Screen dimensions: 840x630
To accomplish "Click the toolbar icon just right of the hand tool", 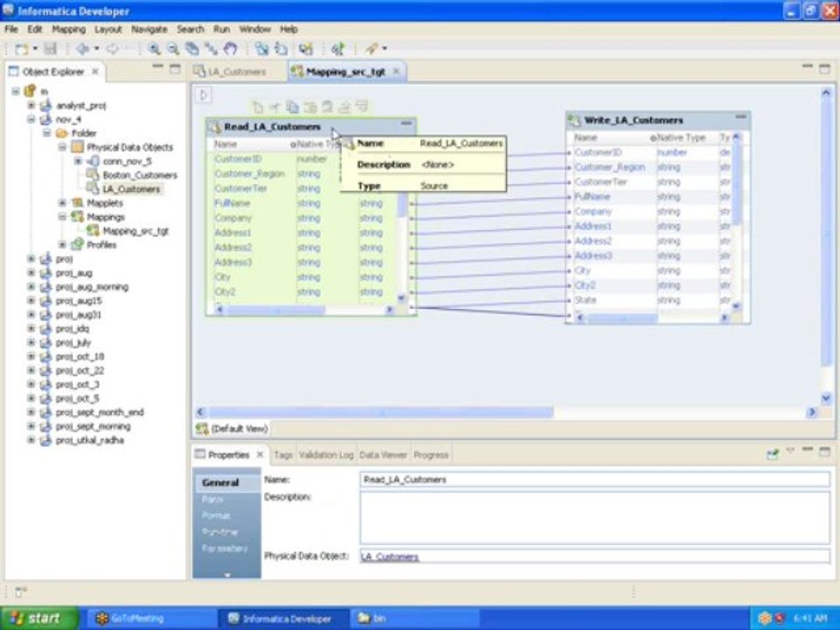I will coord(262,49).
